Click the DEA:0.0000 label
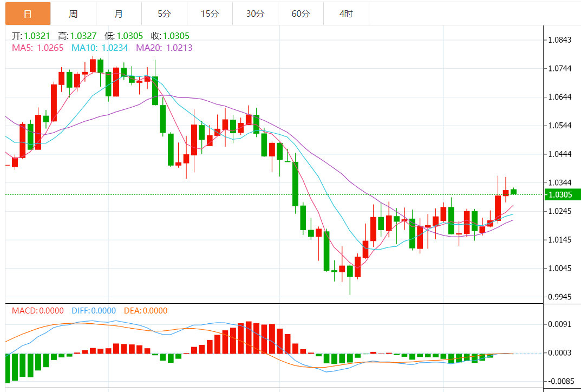 (146, 310)
